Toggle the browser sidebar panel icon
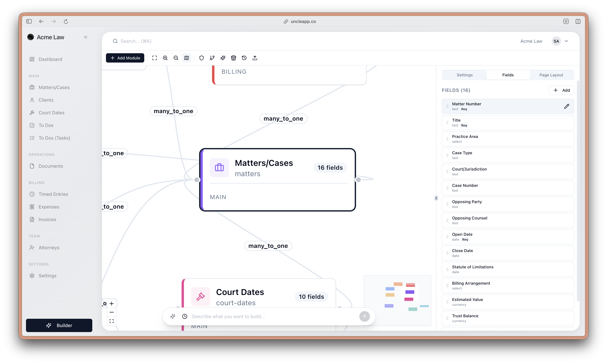 pyautogui.click(x=29, y=21)
